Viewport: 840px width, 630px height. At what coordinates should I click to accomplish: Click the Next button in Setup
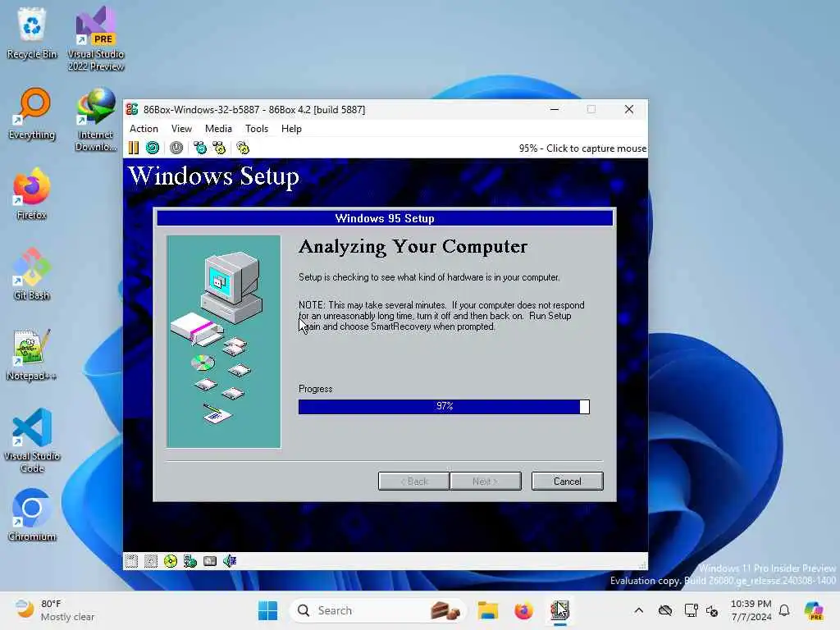(486, 481)
